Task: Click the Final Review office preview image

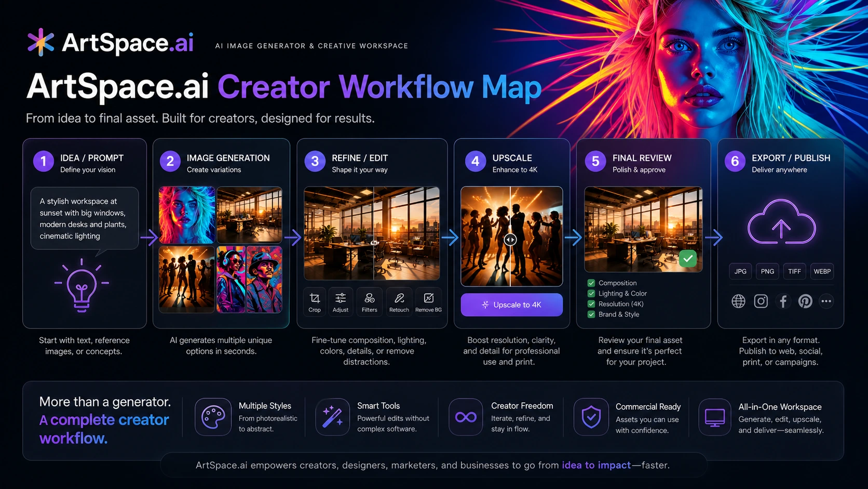Action: pos(643,229)
